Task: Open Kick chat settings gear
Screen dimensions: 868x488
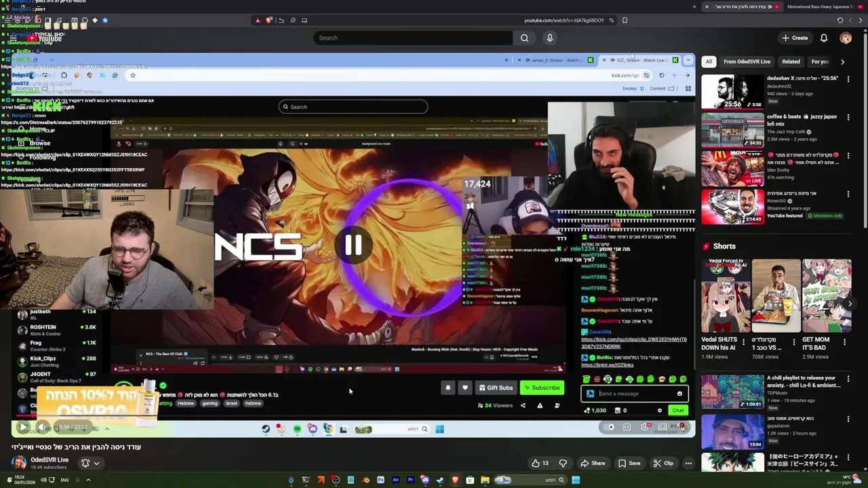Action: (x=659, y=410)
